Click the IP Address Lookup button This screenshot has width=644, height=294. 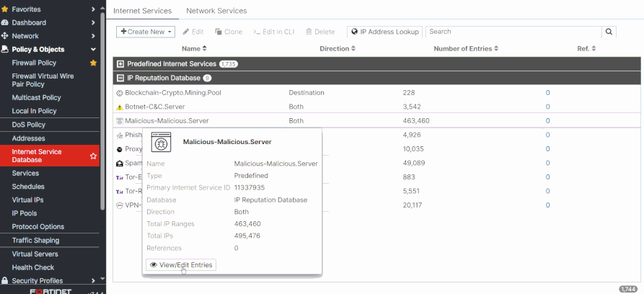385,32
